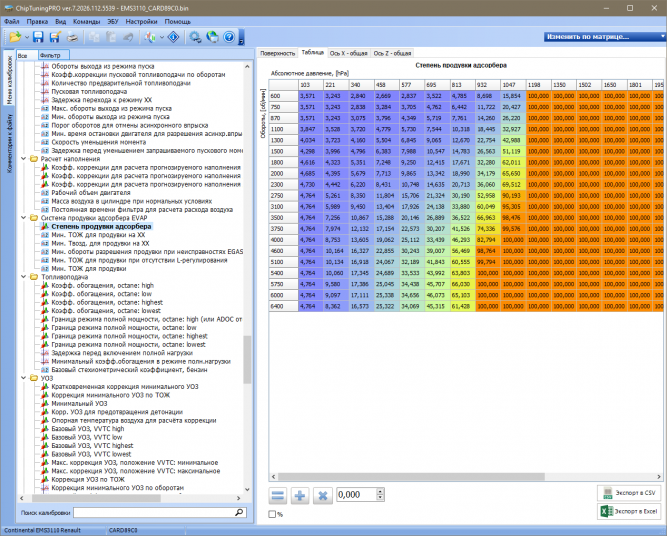667x536 pixels.
Task: Click the open file folder icon
Action: point(15,37)
